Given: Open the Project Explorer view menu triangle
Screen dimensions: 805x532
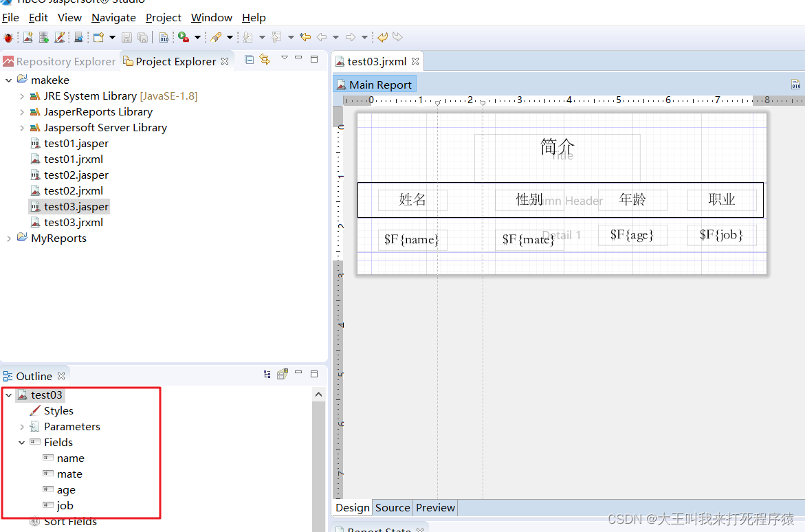Looking at the screenshot, I should tap(285, 58).
